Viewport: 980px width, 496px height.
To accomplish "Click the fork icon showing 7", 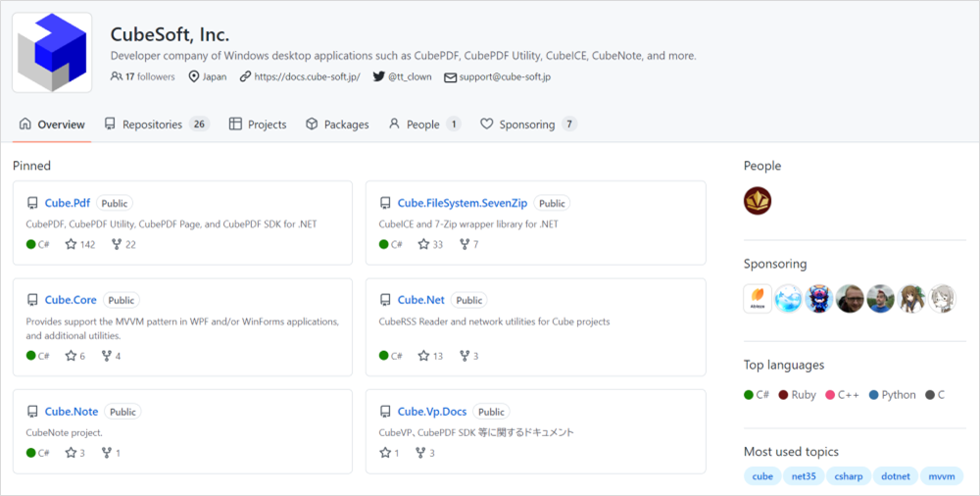I will pyautogui.click(x=465, y=244).
